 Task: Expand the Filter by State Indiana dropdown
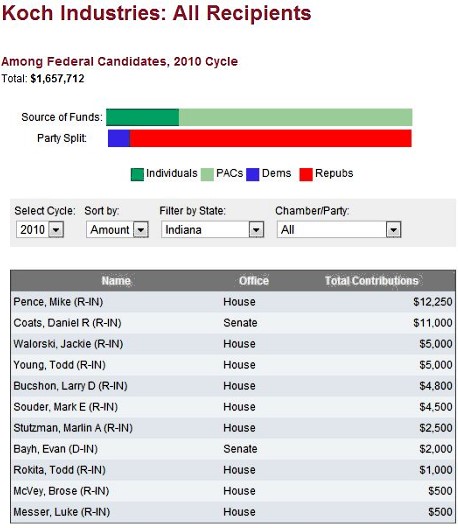(x=212, y=230)
